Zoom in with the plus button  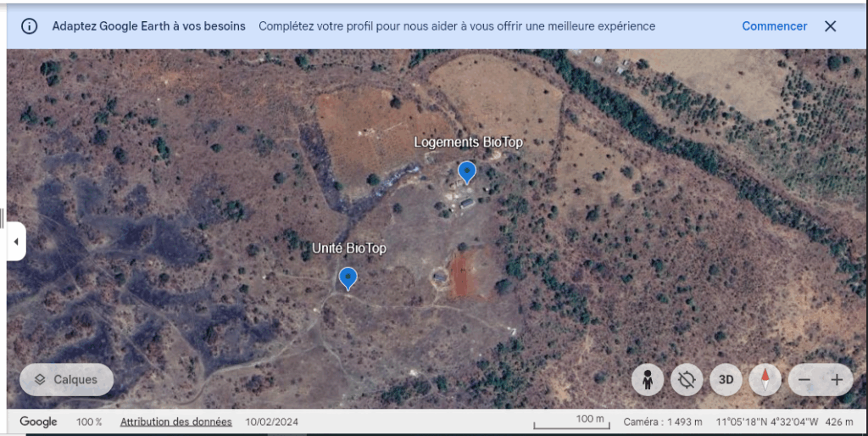click(x=837, y=379)
